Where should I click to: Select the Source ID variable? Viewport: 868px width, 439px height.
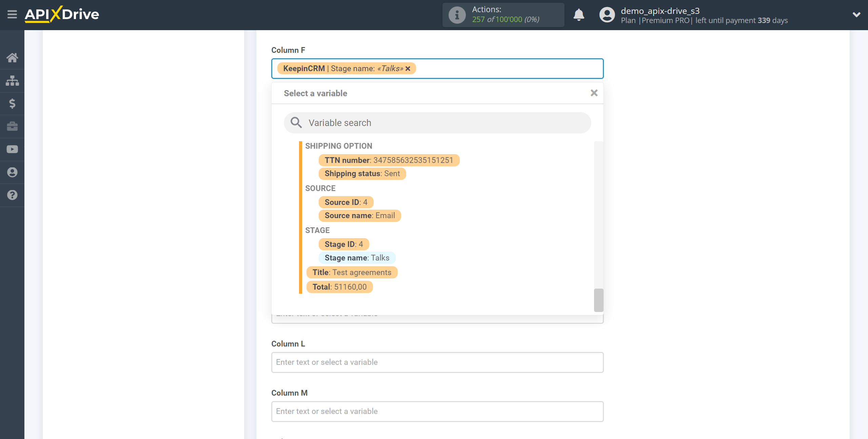(x=346, y=202)
